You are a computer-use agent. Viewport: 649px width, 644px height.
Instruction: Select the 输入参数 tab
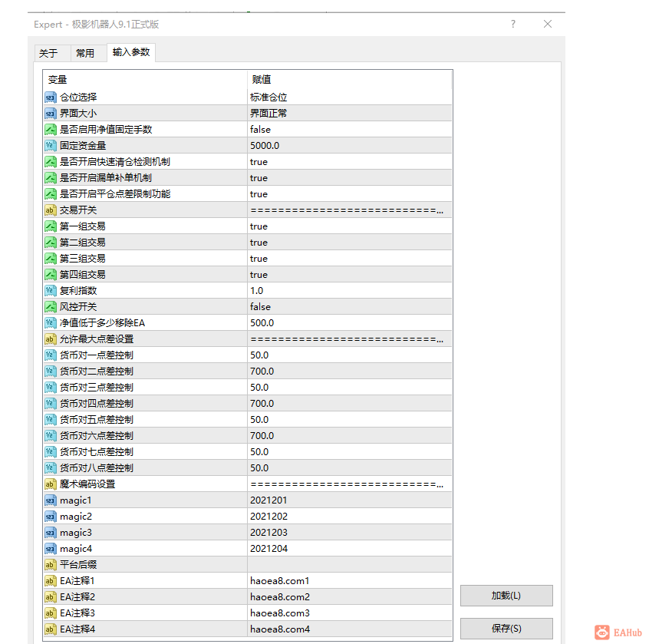(131, 52)
